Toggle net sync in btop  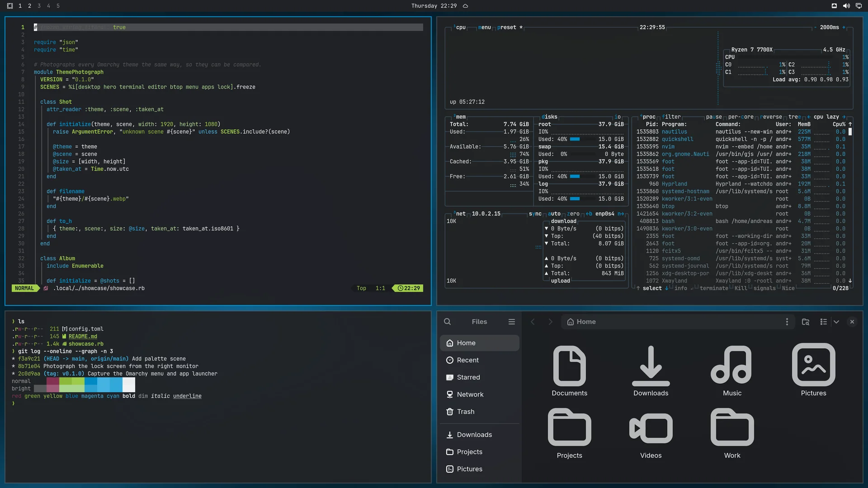click(535, 214)
